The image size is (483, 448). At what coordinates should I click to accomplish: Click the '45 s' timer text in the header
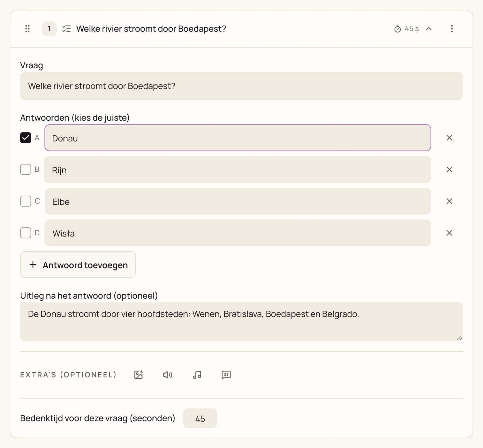(412, 29)
